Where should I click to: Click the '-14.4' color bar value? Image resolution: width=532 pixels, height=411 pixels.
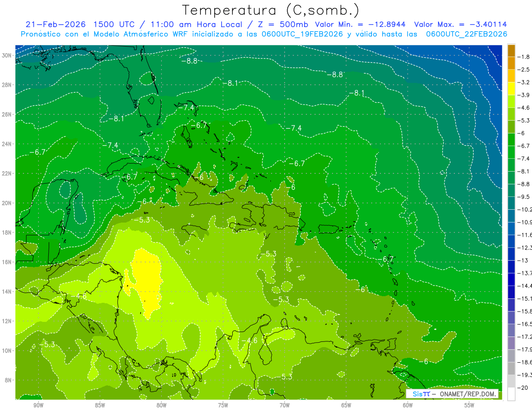point(525,286)
